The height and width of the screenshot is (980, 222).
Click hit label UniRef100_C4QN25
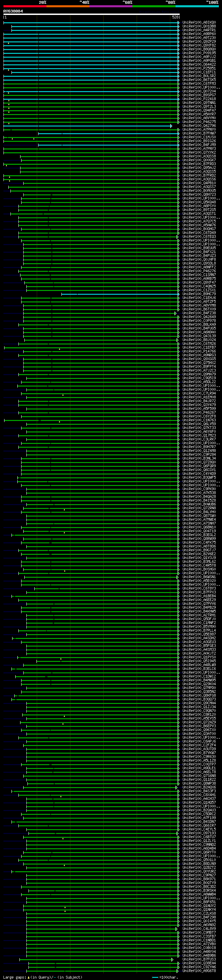[199, 286]
